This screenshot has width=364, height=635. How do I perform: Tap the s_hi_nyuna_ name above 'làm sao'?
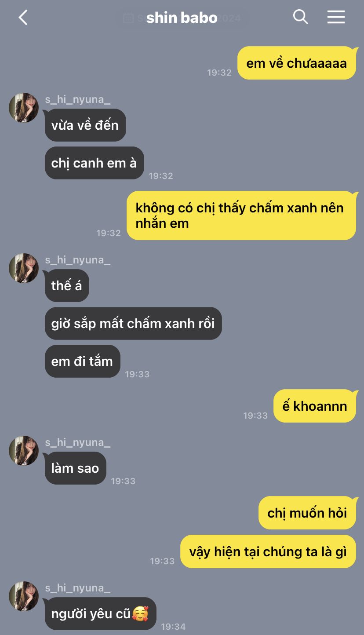tap(78, 442)
